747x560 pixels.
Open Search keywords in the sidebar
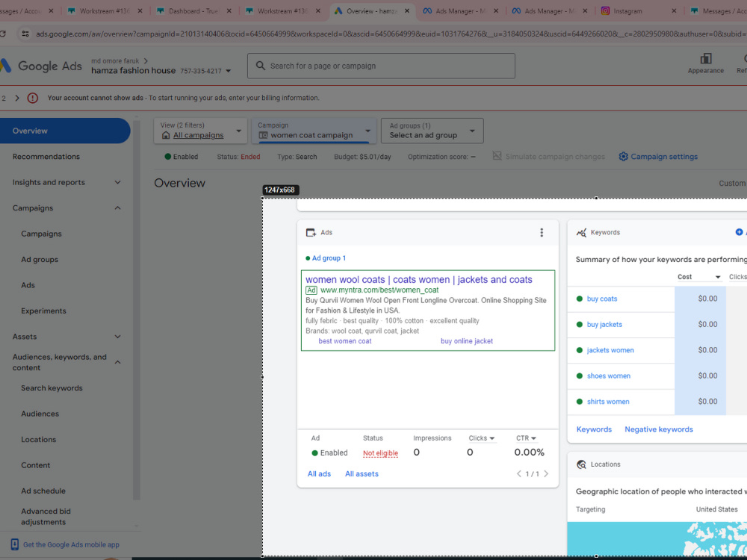(x=52, y=388)
